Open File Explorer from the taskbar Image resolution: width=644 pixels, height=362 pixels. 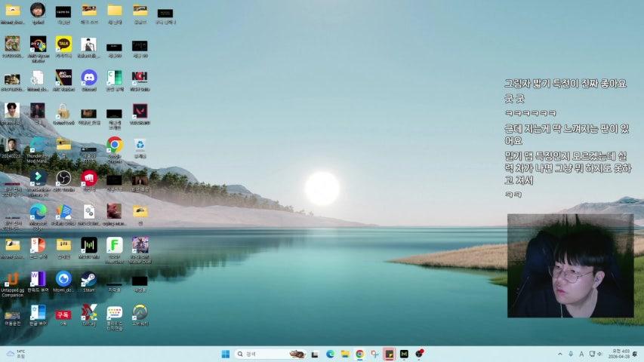(345, 354)
